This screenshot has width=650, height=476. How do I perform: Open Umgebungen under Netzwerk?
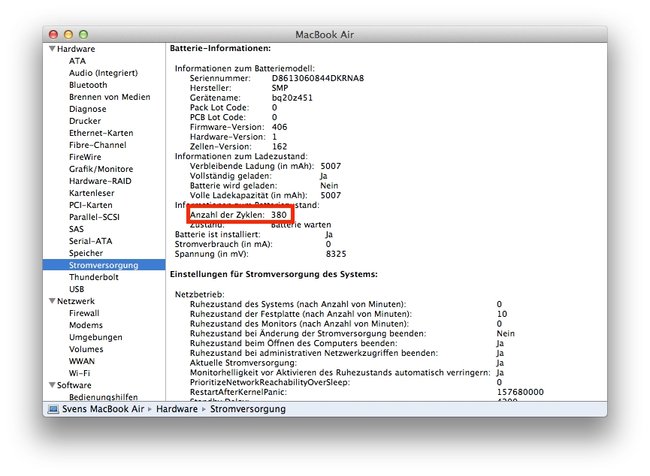(x=96, y=337)
